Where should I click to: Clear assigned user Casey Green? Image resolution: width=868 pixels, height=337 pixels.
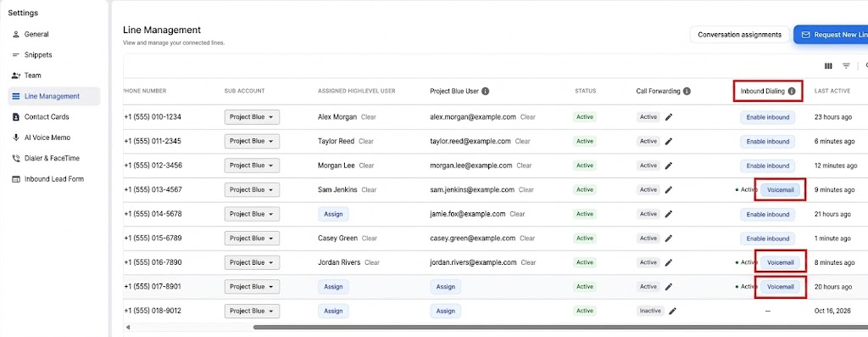click(x=370, y=239)
